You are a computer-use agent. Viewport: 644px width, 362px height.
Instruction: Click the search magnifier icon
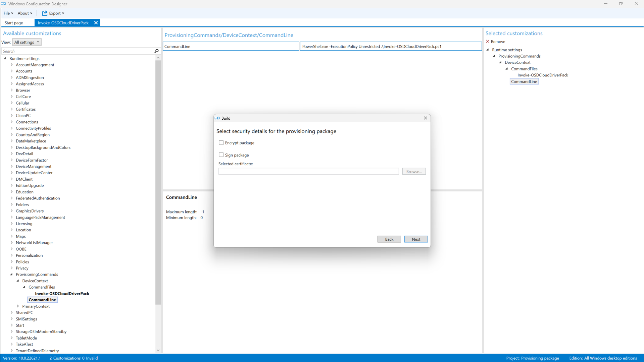point(156,51)
